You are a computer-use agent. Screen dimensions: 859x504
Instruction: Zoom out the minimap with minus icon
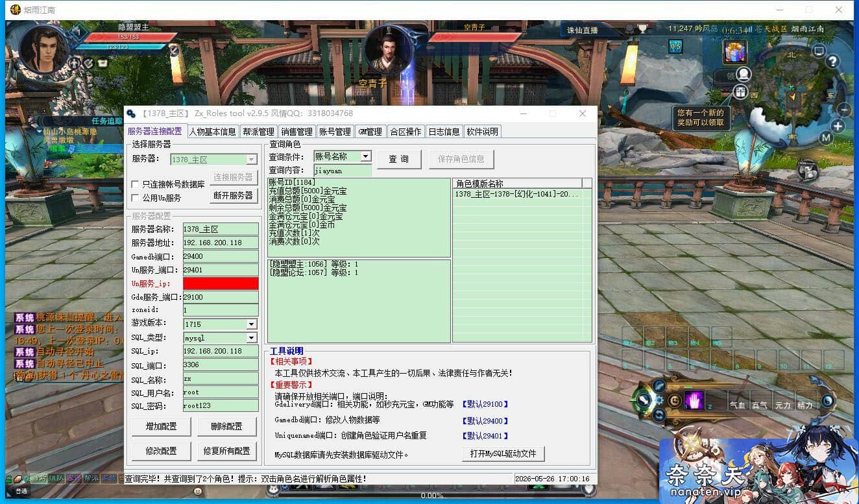(843, 110)
